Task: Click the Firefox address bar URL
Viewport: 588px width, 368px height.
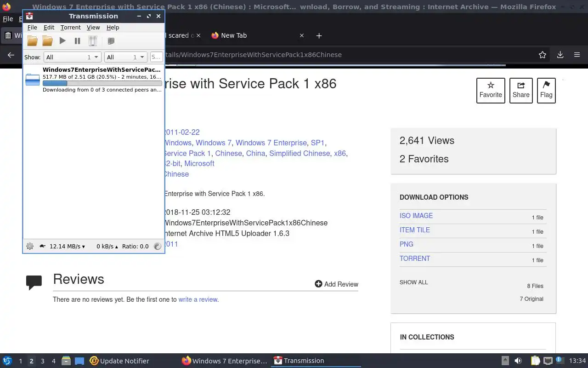Action: click(x=253, y=55)
